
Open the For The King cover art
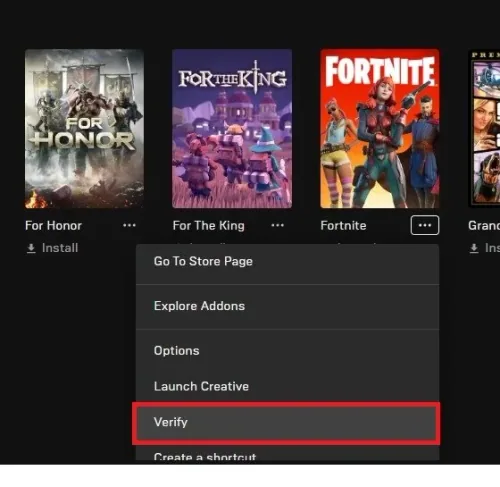click(232, 129)
